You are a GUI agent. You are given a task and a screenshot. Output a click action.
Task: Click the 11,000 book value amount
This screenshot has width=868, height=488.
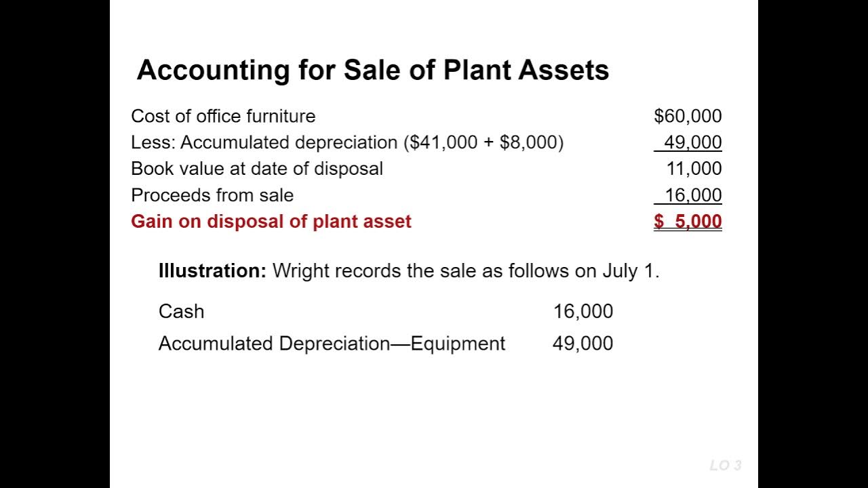[694, 169]
